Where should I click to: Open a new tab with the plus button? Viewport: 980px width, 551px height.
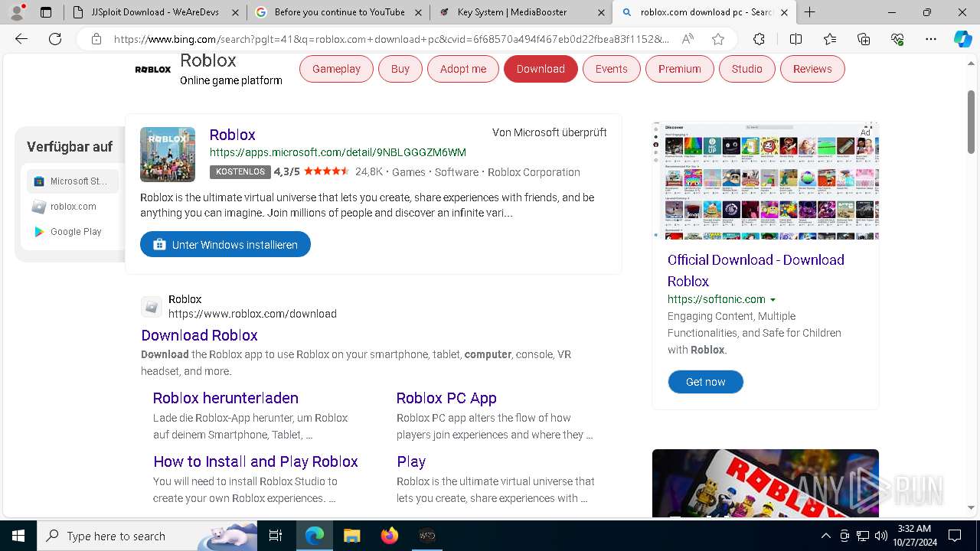pyautogui.click(x=809, y=11)
